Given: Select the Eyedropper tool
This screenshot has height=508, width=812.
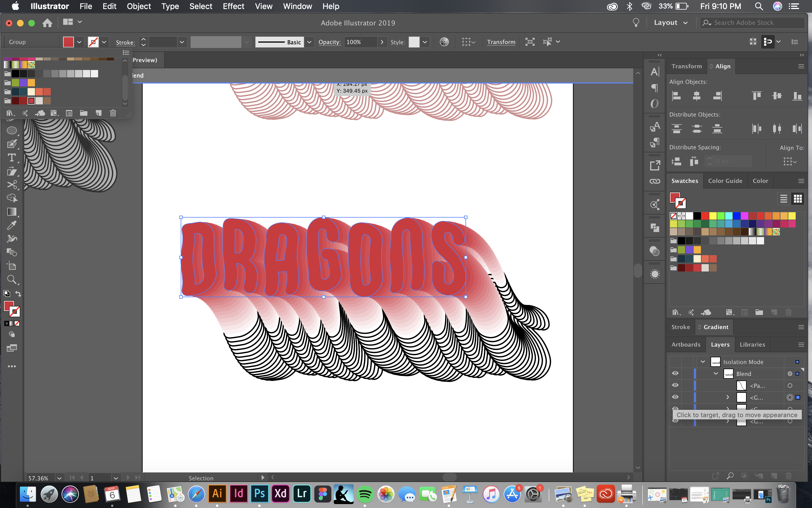Looking at the screenshot, I should [12, 225].
